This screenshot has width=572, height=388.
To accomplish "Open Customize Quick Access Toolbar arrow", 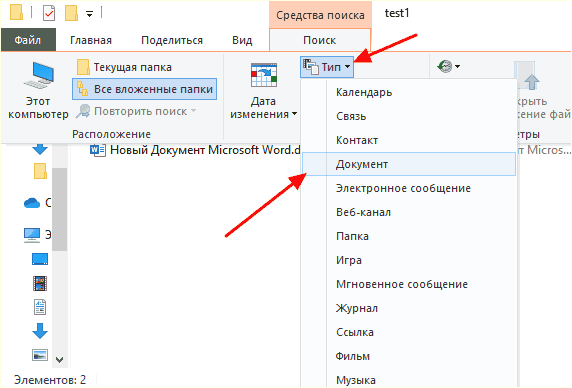I will click(x=89, y=14).
